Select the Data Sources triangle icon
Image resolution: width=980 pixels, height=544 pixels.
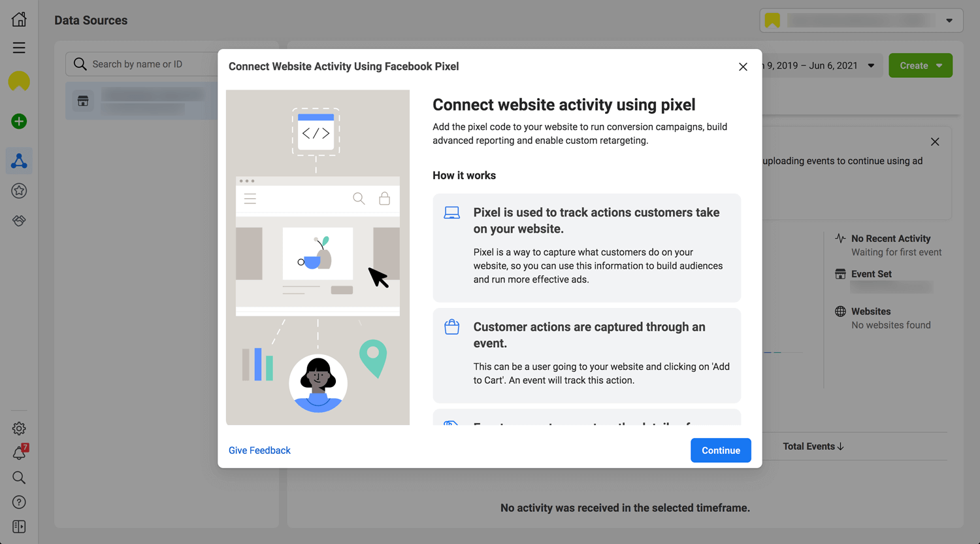pos(19,161)
